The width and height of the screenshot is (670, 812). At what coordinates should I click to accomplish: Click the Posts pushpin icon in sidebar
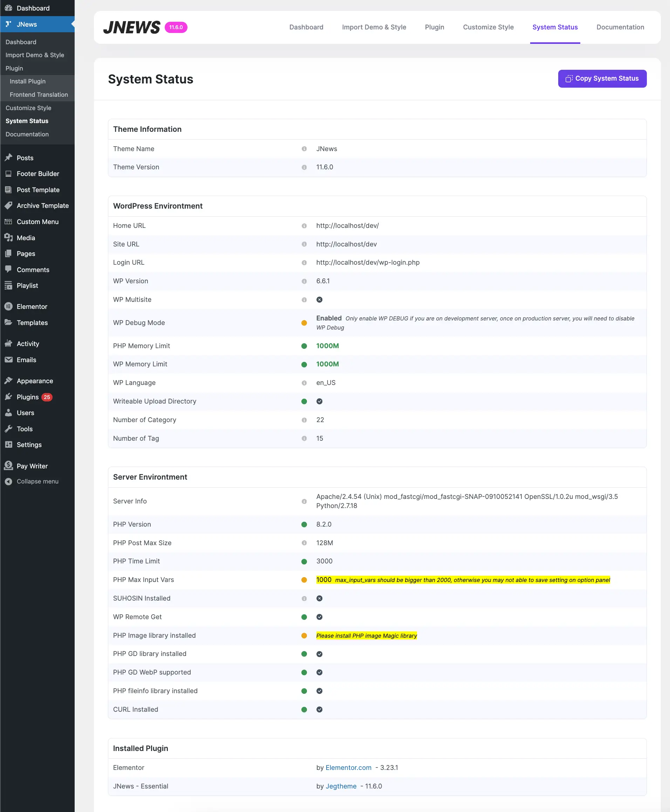(8, 157)
